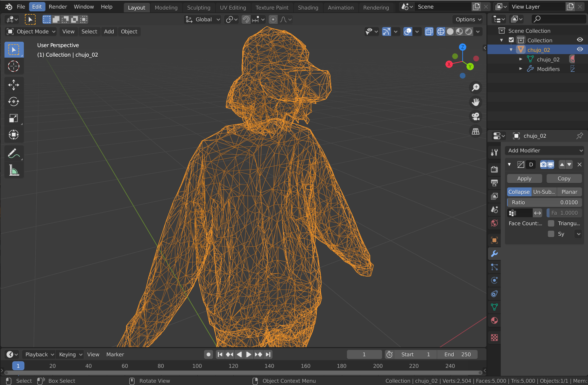588x385 pixels.
Task: Select the Annotate pencil tool
Action: coord(14,154)
